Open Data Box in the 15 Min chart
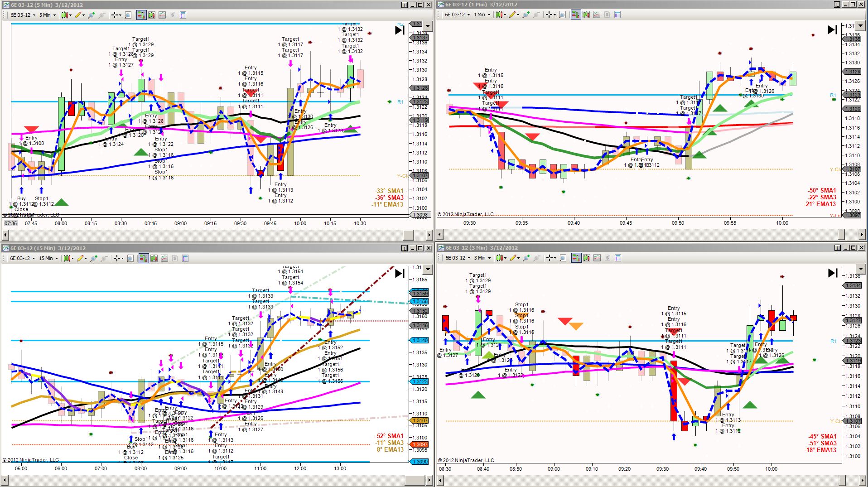 pyautogui.click(x=154, y=258)
